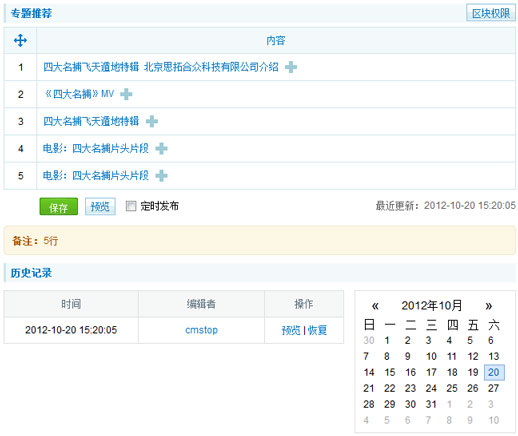Open link 北京思拓合众科技有限公司介绍
The height and width of the screenshot is (436, 518).
point(211,67)
